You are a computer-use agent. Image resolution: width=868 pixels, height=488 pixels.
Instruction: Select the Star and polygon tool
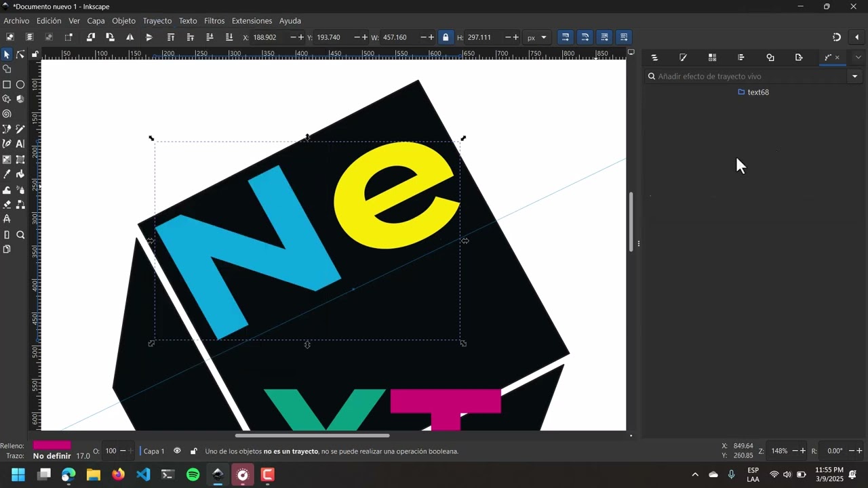pyautogui.click(x=7, y=99)
